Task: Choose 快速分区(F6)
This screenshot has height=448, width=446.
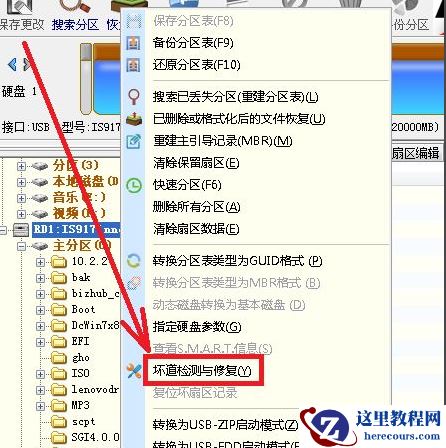Action: pos(187,185)
